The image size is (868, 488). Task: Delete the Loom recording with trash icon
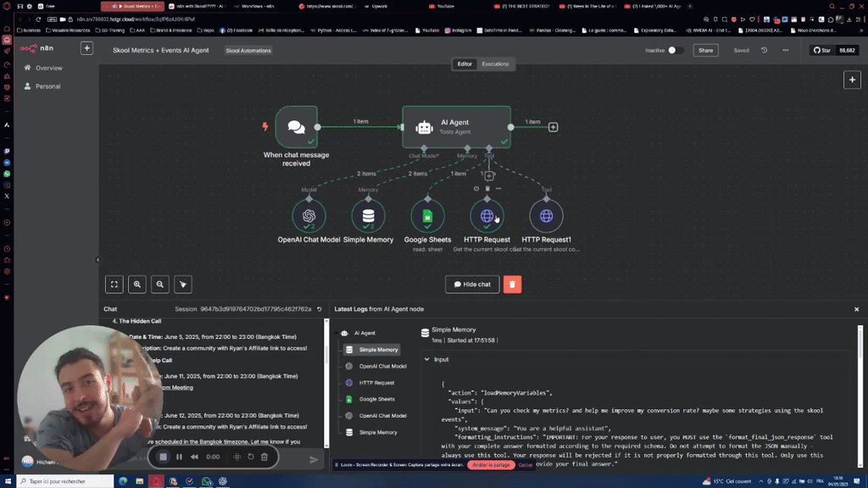[x=264, y=457]
